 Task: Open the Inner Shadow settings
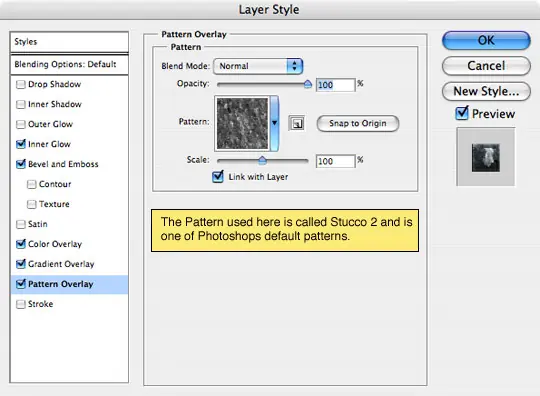point(55,104)
